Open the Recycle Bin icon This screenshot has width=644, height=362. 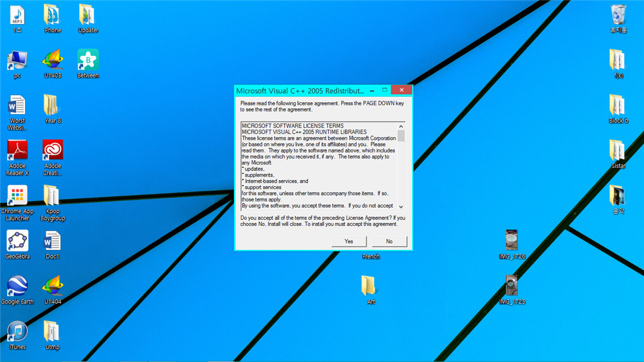click(x=619, y=15)
